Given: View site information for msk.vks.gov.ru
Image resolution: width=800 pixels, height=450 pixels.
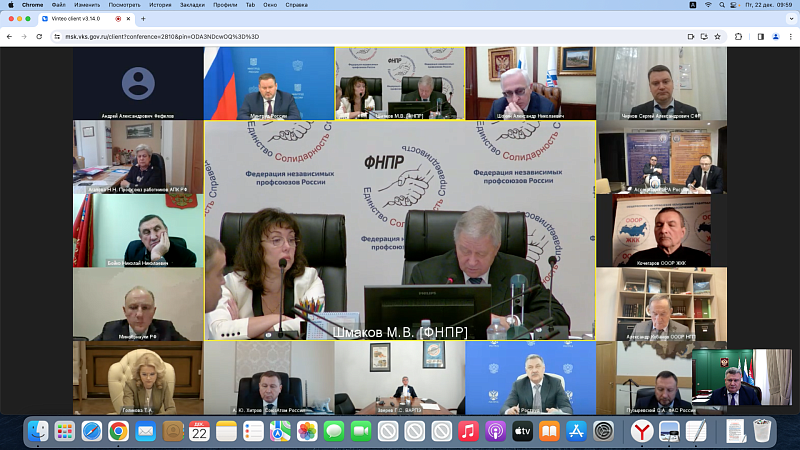Looking at the screenshot, I should 57,37.
